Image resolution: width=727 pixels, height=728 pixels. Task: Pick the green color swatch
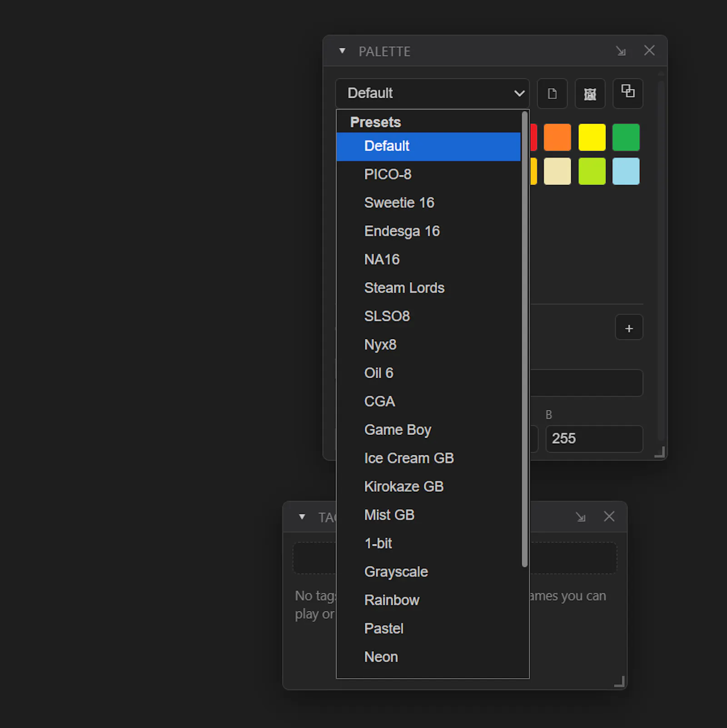click(626, 137)
